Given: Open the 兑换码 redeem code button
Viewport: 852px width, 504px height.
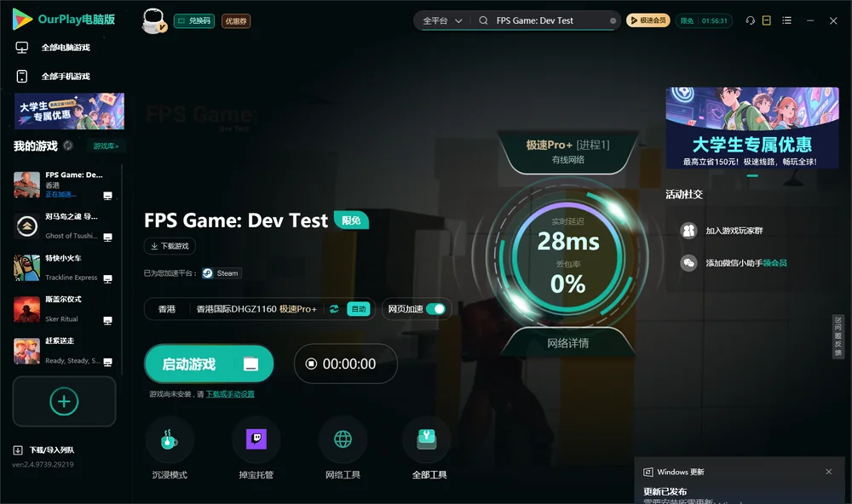Looking at the screenshot, I should coord(194,20).
